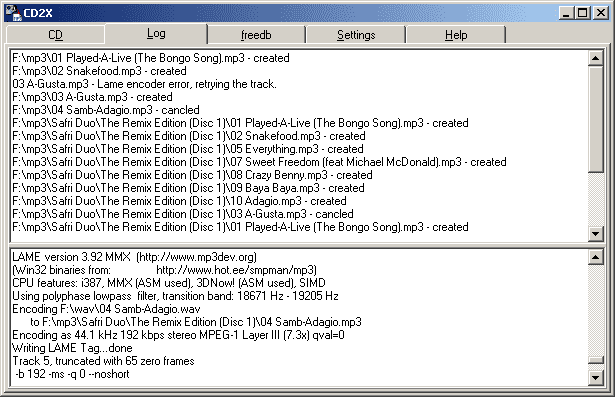Click the 'http://www.hot.ee/smpman/mp3' text
Image resolution: width=615 pixels, height=397 pixels.
point(237,270)
